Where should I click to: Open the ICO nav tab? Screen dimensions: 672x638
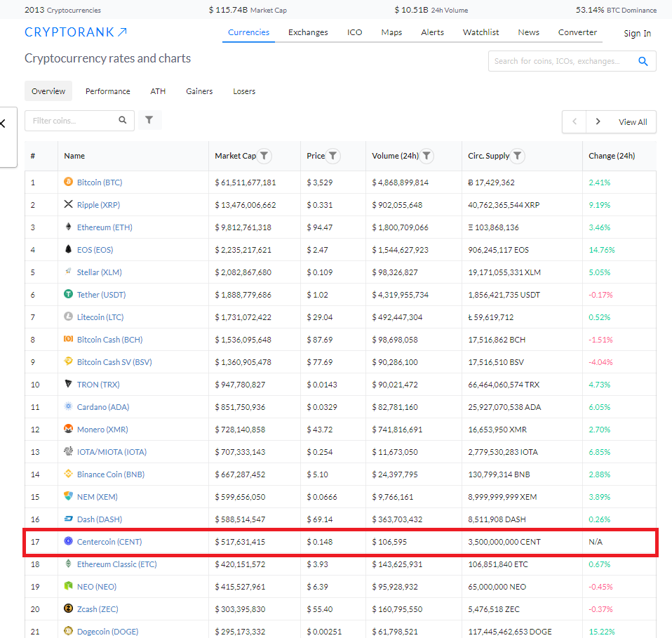[x=354, y=32]
